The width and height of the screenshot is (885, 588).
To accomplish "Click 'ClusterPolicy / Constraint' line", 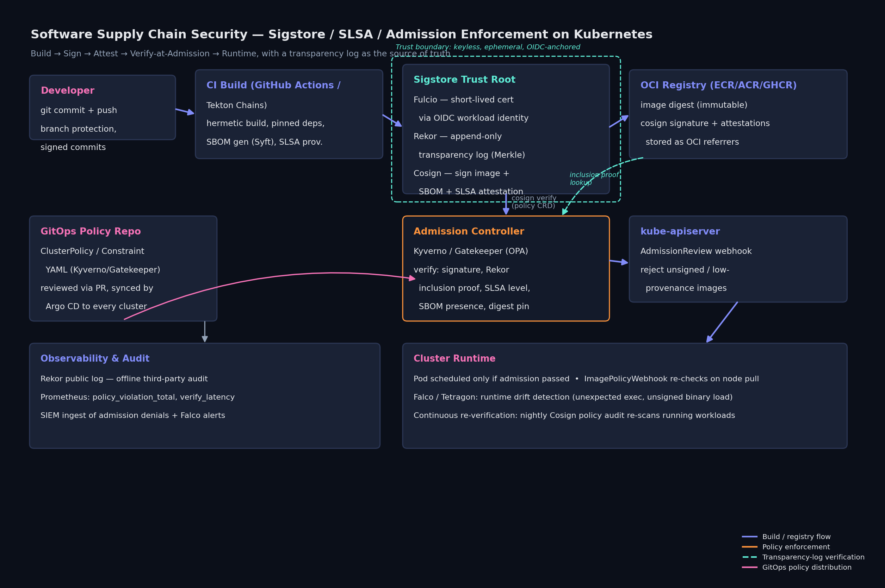I will pos(92,251).
